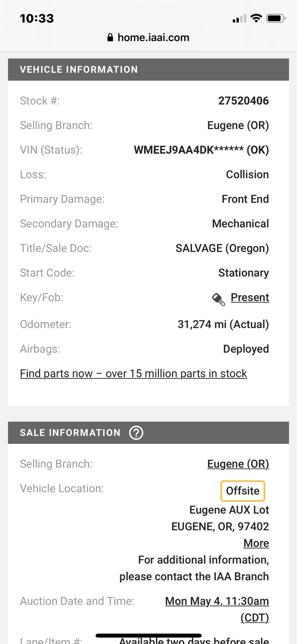
Task: Tap the Vehicle Information section header
Action: [148, 70]
